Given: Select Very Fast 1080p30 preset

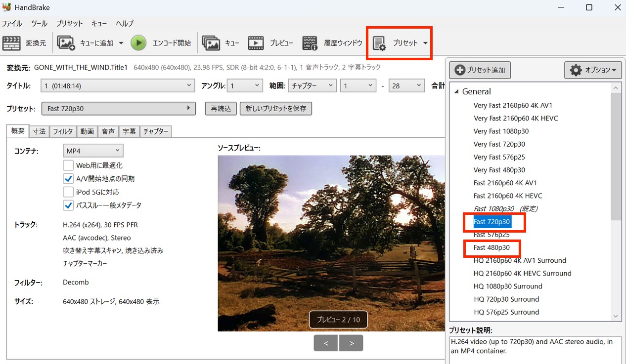Looking at the screenshot, I should click(x=501, y=131).
